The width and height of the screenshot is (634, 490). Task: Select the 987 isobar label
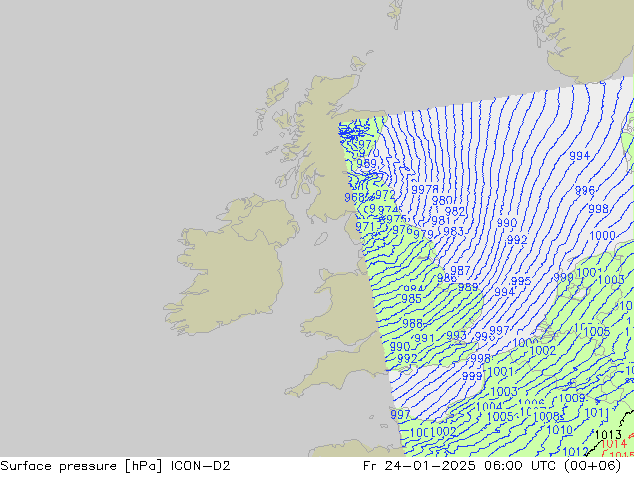point(460,270)
